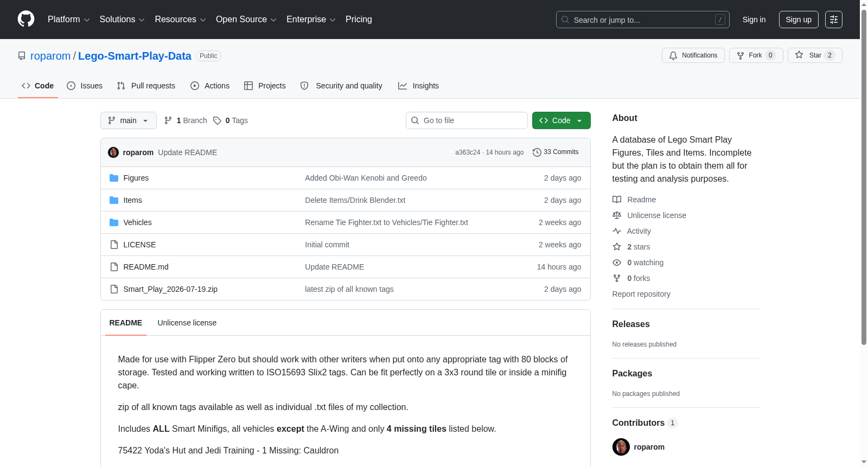View the 33 Commits history

pyautogui.click(x=556, y=152)
